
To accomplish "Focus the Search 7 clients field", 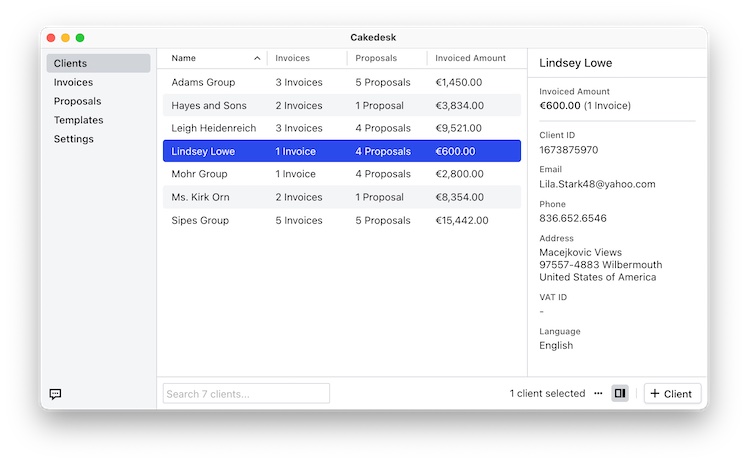I will [246, 394].
